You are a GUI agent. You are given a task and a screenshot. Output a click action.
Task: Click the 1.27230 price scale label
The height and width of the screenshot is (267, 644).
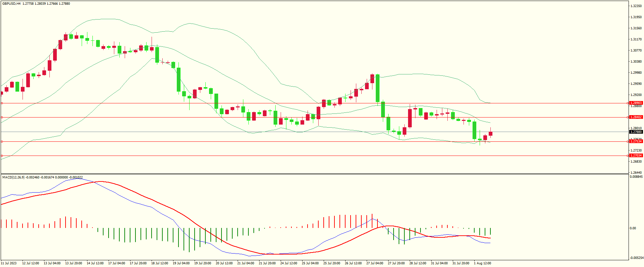click(636, 151)
